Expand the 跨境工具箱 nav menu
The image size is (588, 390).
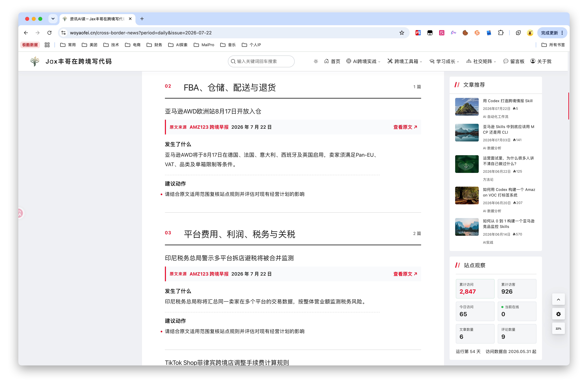click(405, 61)
